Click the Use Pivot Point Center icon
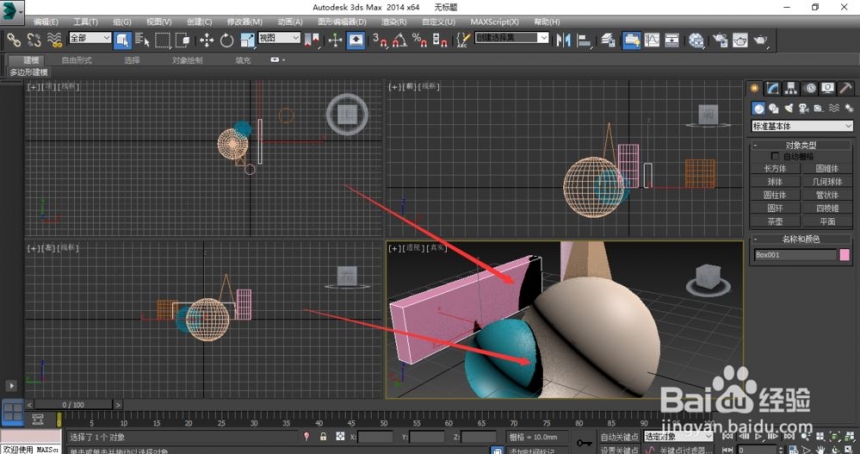 pos(312,40)
